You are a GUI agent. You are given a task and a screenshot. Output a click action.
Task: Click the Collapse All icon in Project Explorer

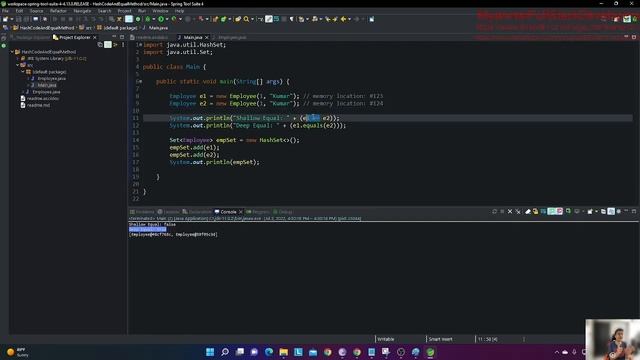100,44
